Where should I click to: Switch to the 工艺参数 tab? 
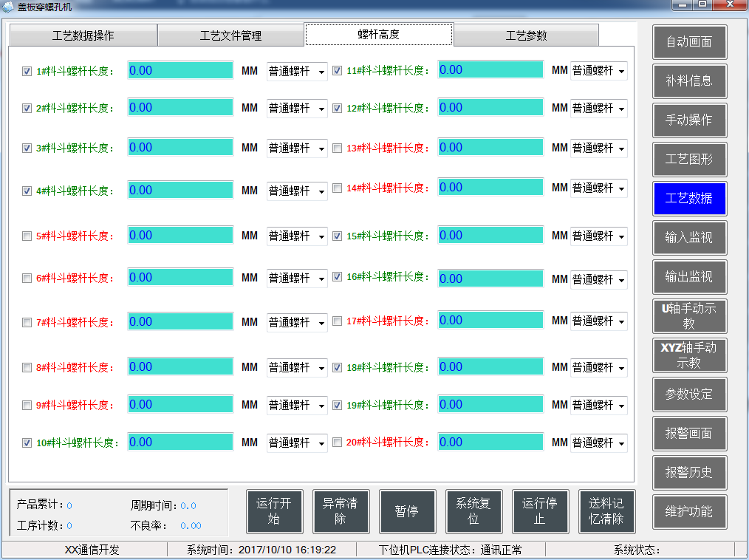525,34
